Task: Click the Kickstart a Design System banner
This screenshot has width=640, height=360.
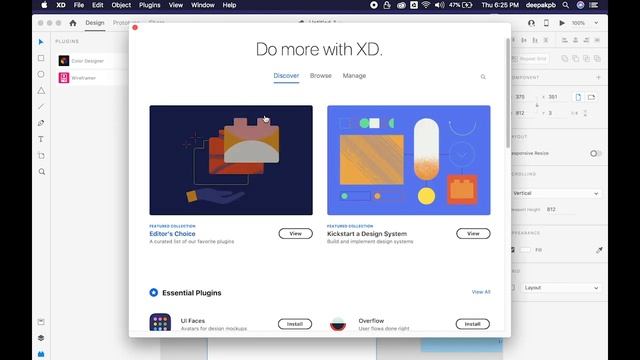Action: click(409, 160)
